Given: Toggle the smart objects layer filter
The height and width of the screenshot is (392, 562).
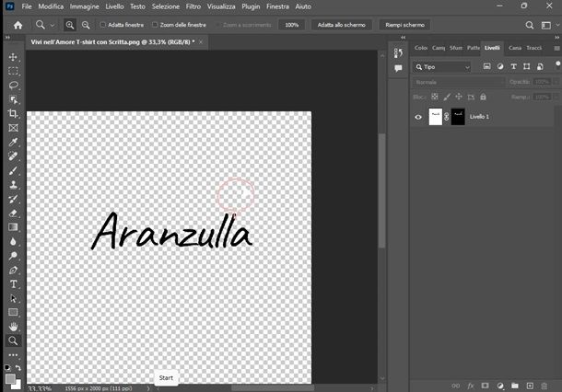Looking at the screenshot, I should [x=540, y=66].
